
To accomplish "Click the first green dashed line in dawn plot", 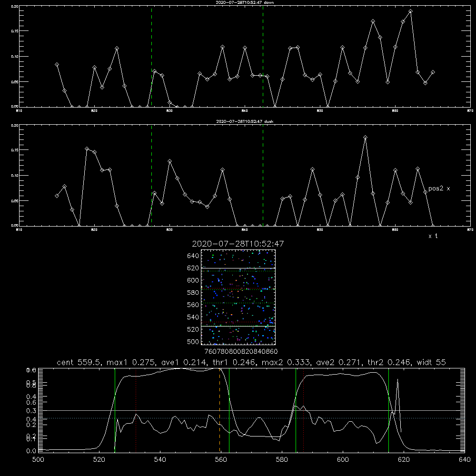I will (151, 56).
